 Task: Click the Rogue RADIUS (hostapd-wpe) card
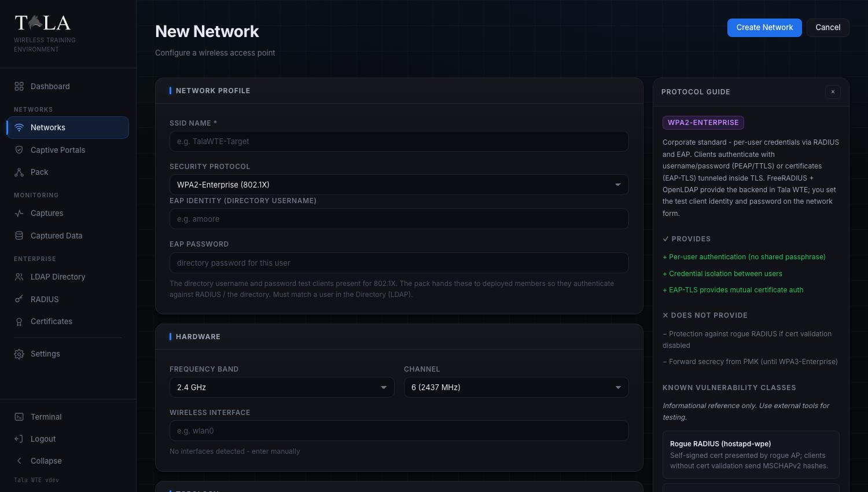point(751,454)
